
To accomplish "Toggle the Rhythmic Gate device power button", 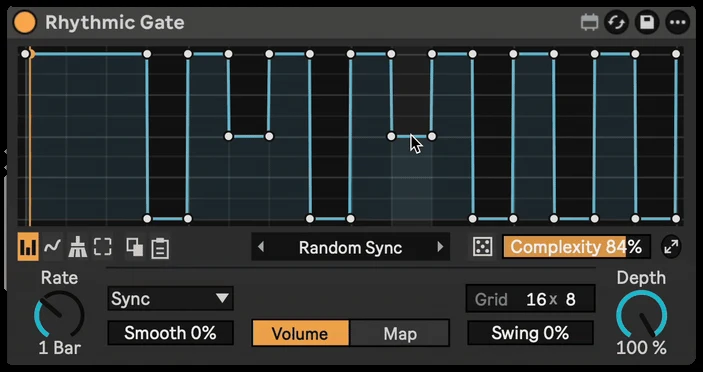I will (24, 22).
